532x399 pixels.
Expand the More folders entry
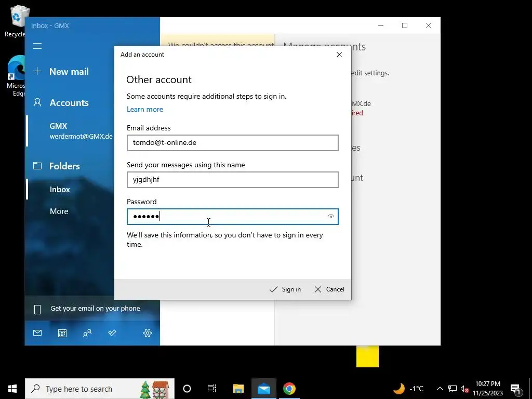pos(59,211)
